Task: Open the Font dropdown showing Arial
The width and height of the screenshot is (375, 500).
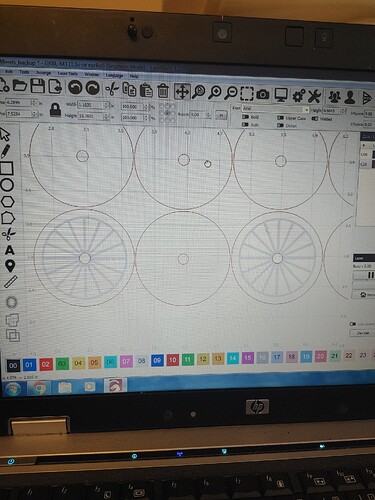Action: [x=276, y=109]
